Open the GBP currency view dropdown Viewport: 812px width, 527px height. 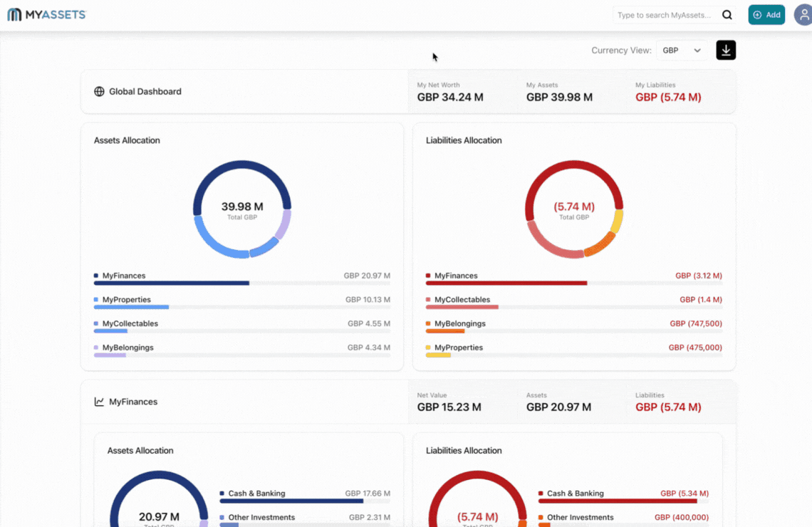[681, 51]
